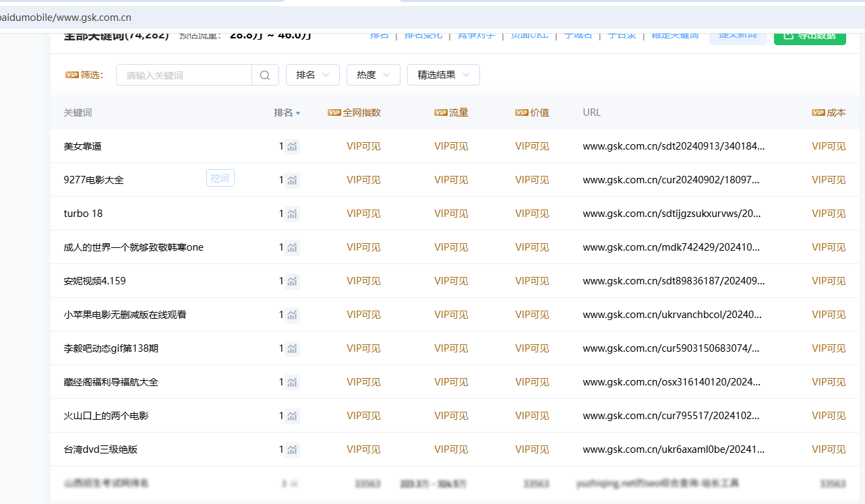Click VIP badge in 价值 column header
865x504 pixels.
[x=522, y=113]
